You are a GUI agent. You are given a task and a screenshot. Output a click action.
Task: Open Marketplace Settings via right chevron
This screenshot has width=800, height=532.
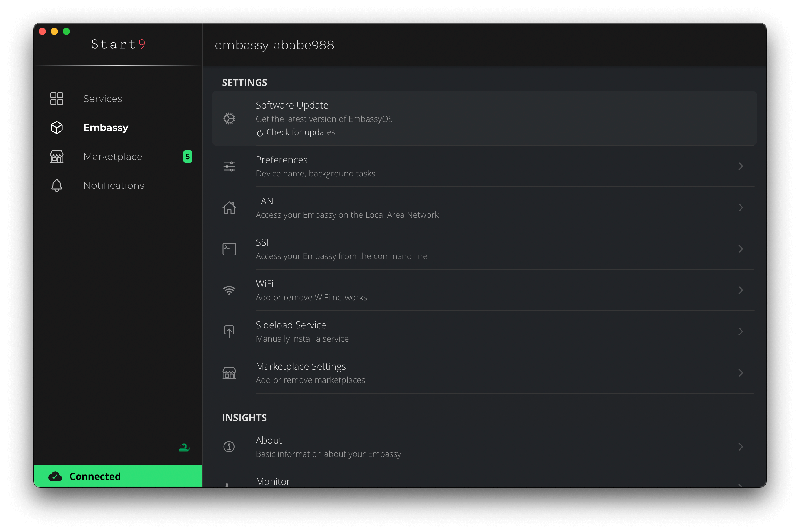pyautogui.click(x=741, y=373)
